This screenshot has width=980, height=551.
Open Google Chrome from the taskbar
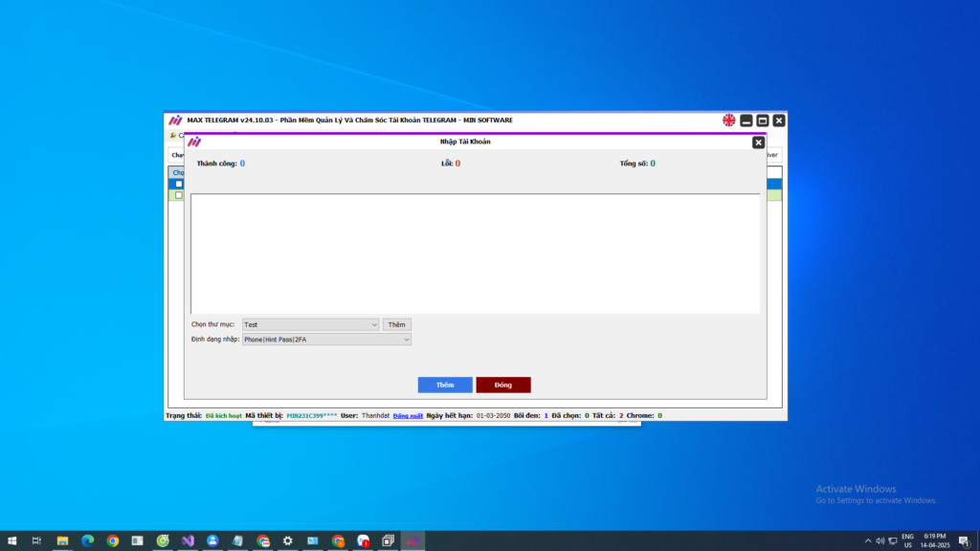pos(113,540)
